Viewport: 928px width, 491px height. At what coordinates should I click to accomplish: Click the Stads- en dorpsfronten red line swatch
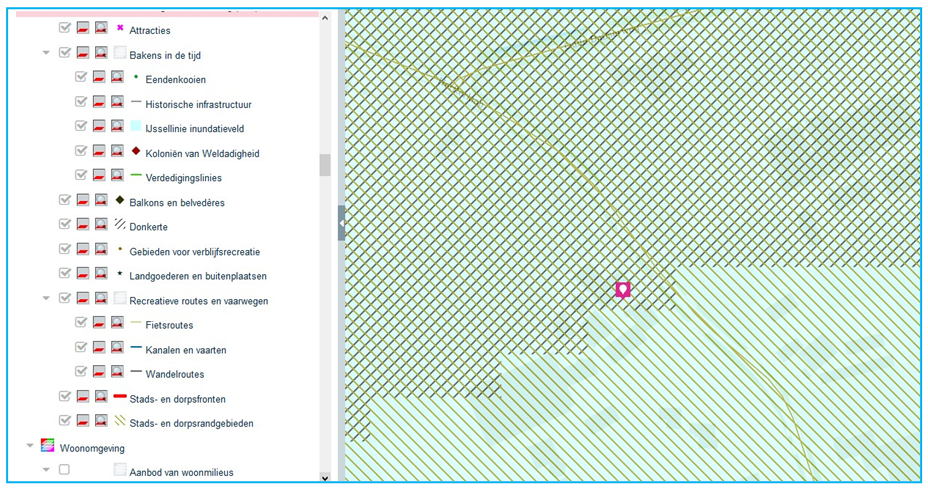[x=120, y=396]
